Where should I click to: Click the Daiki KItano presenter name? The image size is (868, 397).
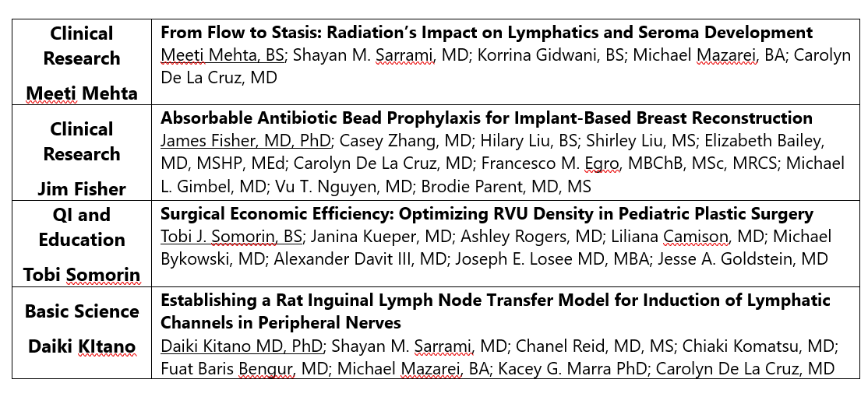pyautogui.click(x=82, y=347)
